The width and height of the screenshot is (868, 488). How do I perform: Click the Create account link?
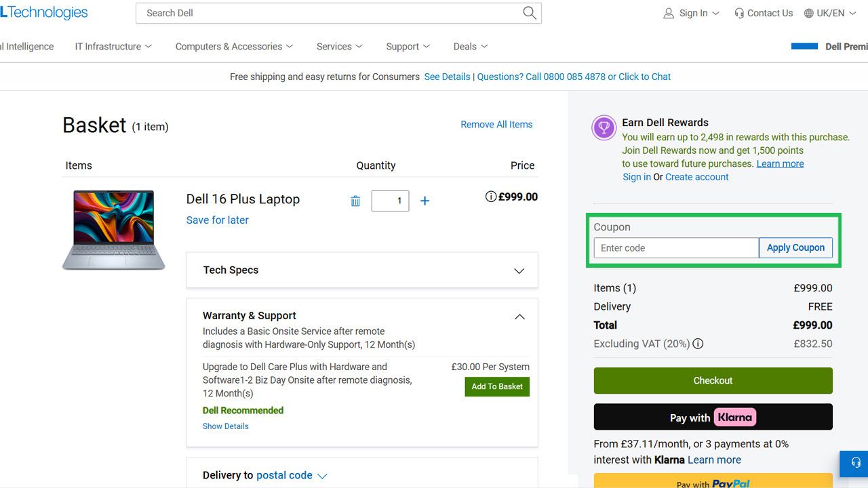(x=697, y=177)
